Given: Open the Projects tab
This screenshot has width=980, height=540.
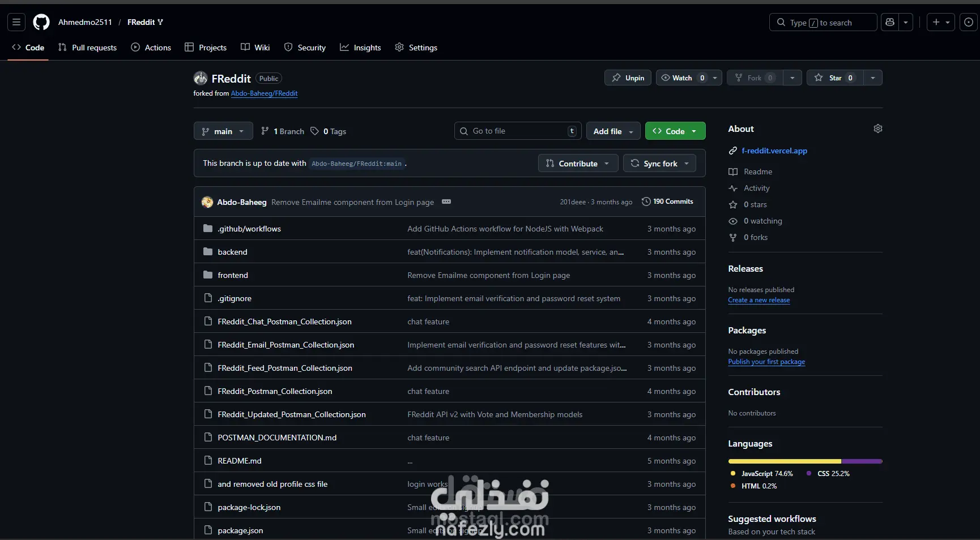Looking at the screenshot, I should click(206, 48).
